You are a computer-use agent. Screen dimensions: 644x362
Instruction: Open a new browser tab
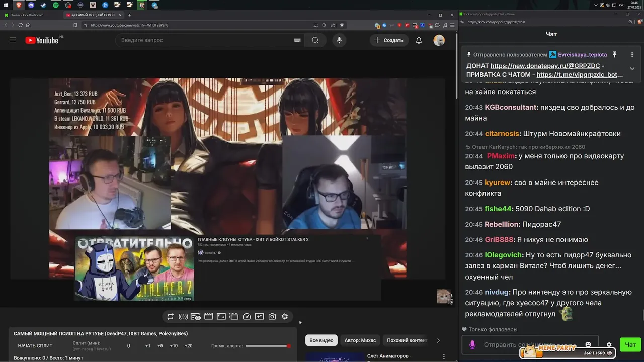pyautogui.click(x=129, y=15)
